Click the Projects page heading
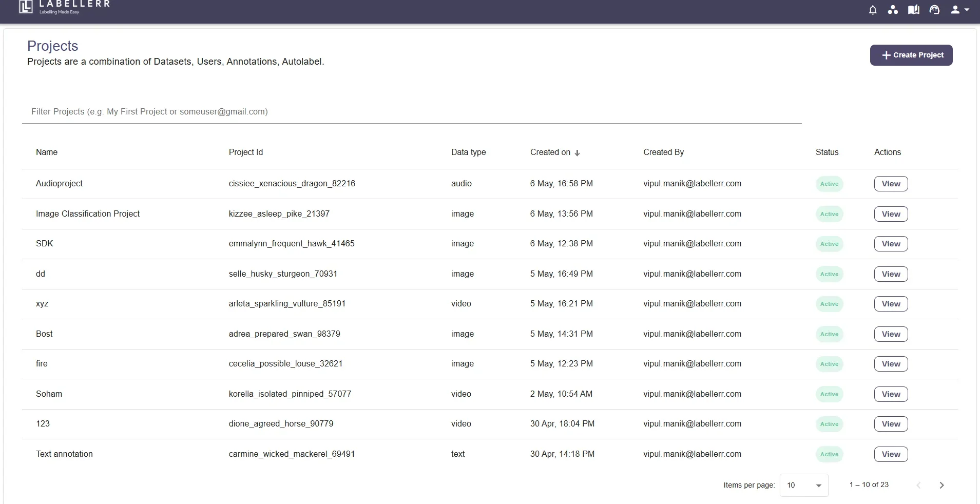980x504 pixels. coord(52,46)
